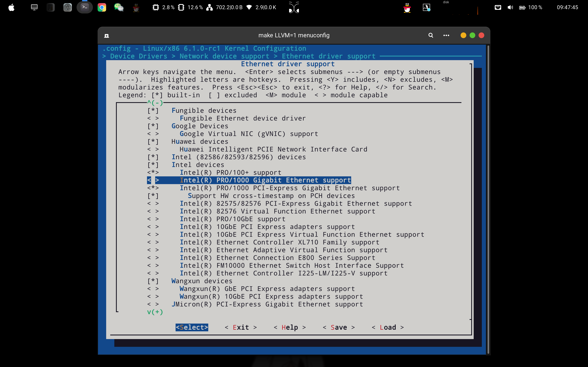The height and width of the screenshot is (367, 588).
Task: Click the Apple logo menu
Action: [x=11, y=8]
